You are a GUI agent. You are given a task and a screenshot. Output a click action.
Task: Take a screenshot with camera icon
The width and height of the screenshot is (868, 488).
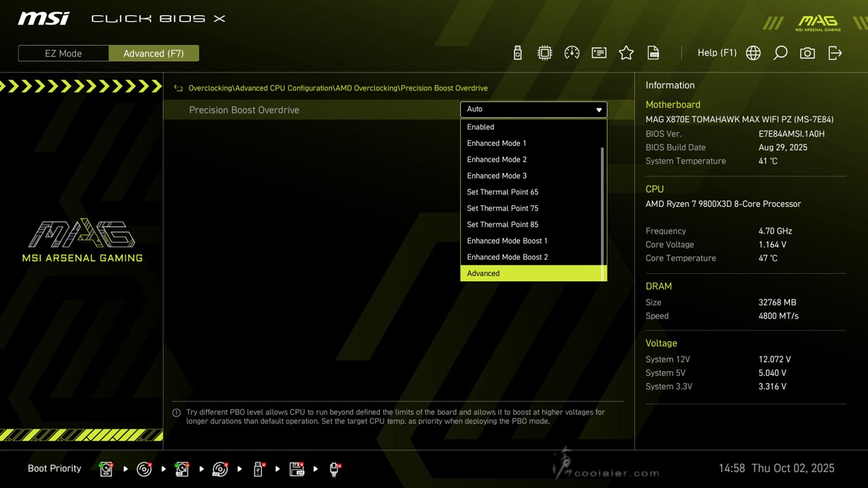click(x=807, y=53)
